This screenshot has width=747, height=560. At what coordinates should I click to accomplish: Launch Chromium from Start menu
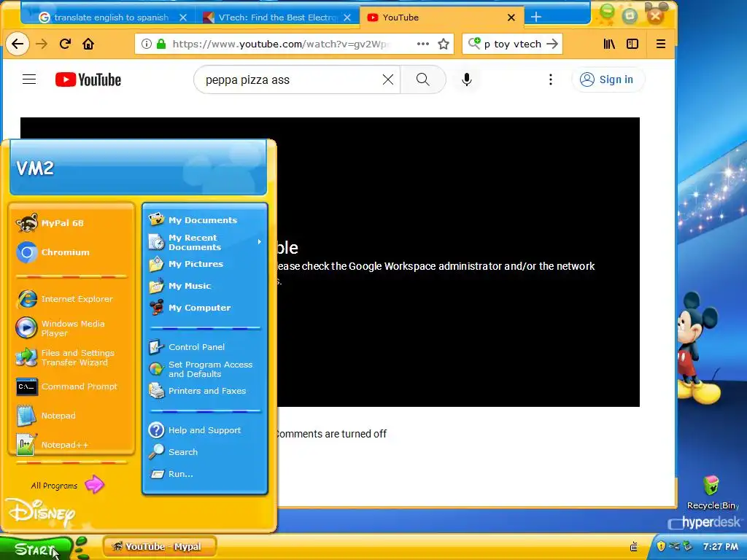click(71, 252)
